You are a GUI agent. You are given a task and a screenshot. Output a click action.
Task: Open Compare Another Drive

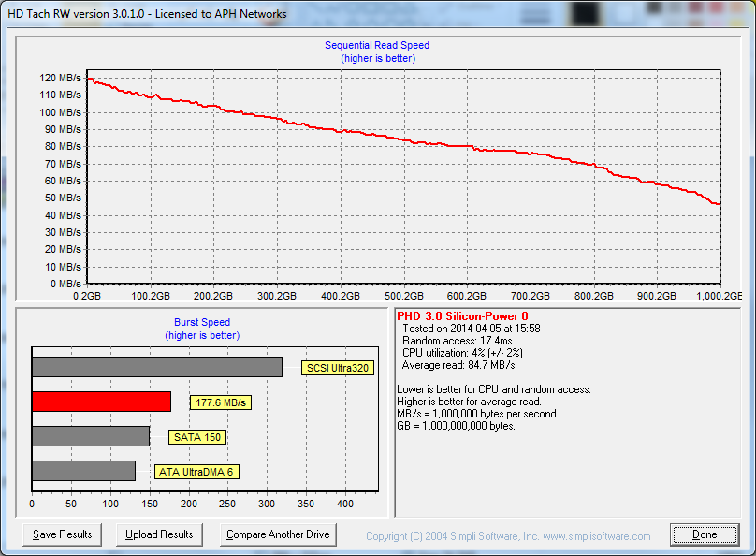(x=278, y=534)
